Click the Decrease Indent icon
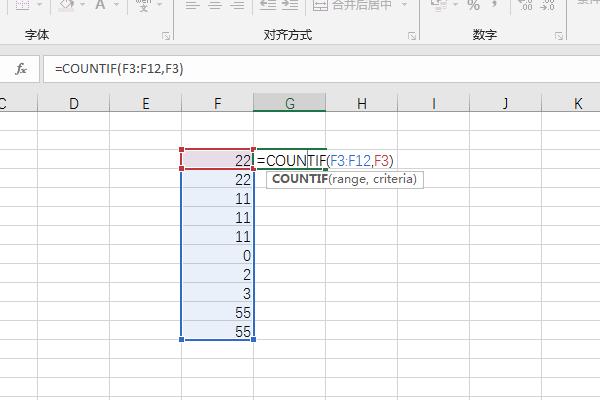600x400 pixels. 267,5
